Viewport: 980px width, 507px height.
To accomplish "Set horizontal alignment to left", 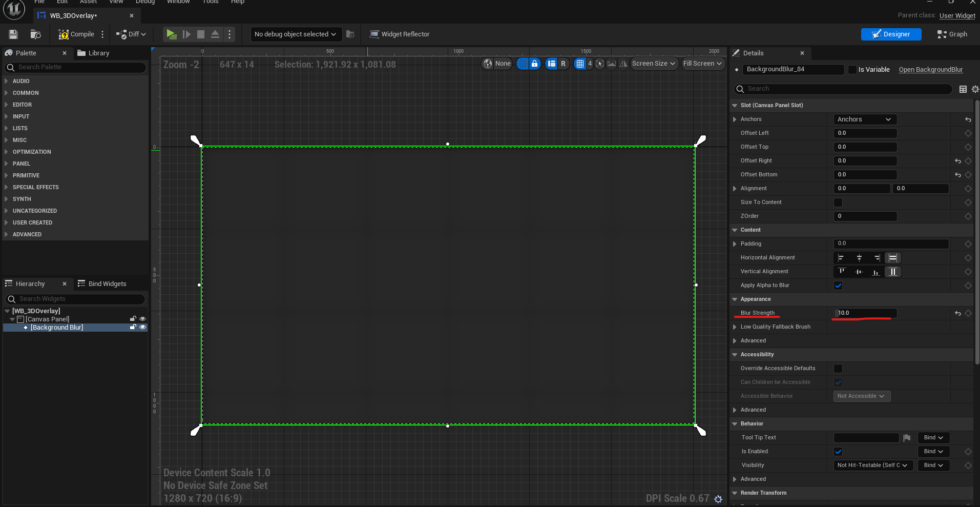I will 841,258.
